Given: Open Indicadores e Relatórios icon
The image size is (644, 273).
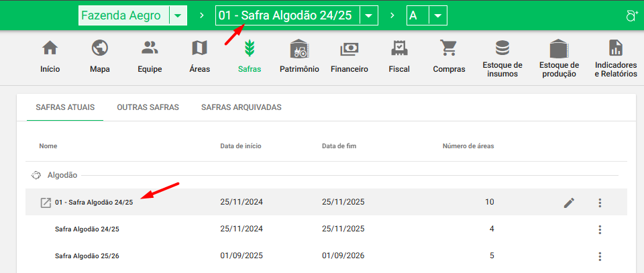Looking at the screenshot, I should [615, 49].
